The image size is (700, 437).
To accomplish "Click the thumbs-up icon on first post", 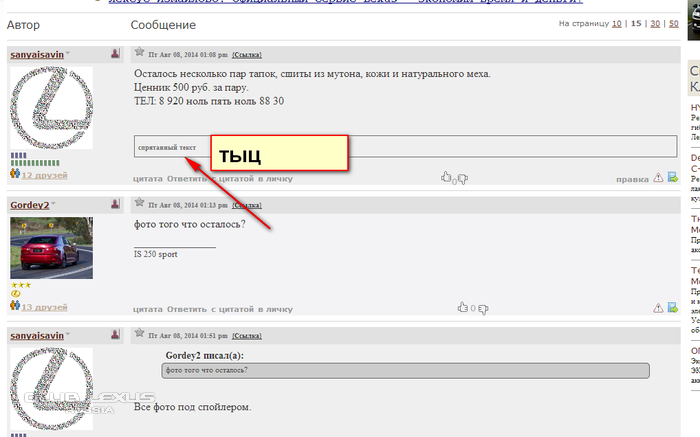I will pos(446,179).
